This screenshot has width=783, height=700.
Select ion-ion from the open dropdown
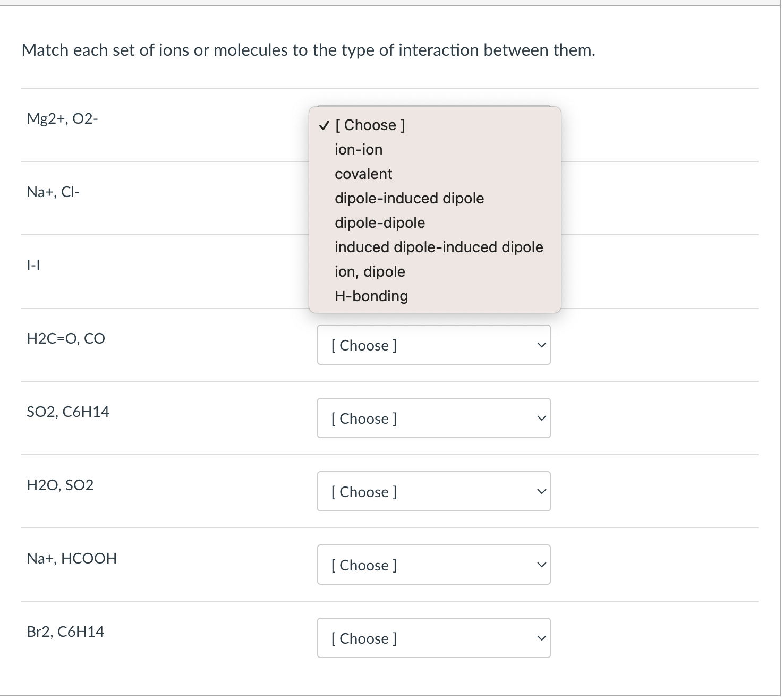click(358, 149)
